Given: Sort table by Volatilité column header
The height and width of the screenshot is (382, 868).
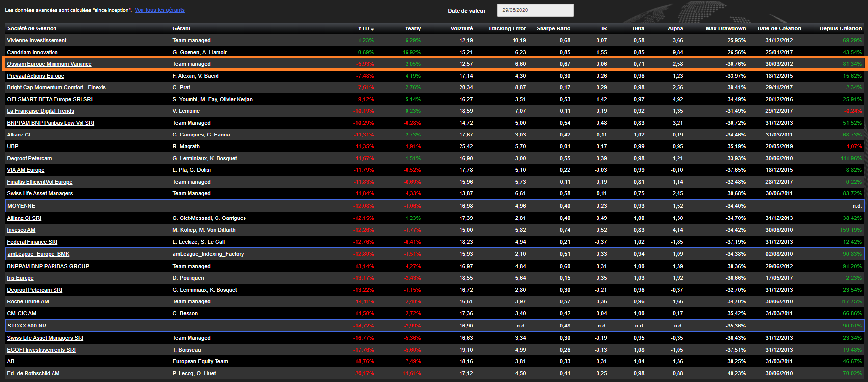Looking at the screenshot, I should (x=461, y=28).
